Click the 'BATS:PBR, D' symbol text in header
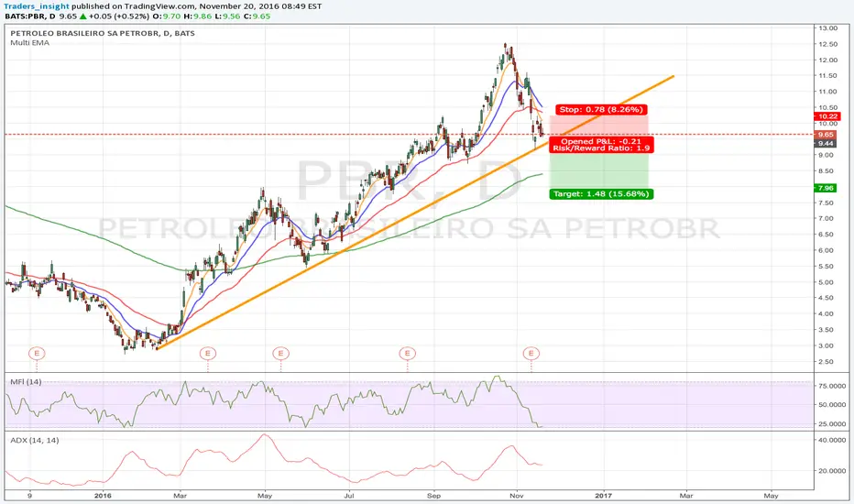854x504 pixels. point(30,16)
